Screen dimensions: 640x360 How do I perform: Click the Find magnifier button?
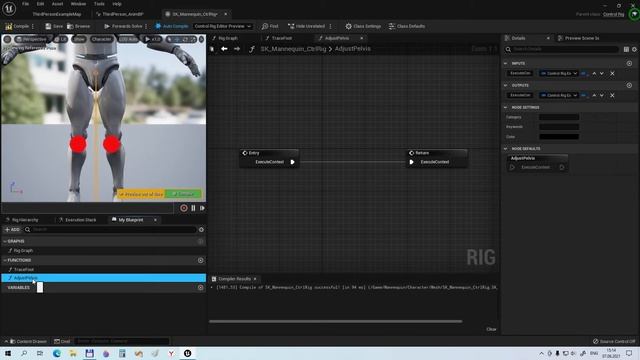point(270,26)
